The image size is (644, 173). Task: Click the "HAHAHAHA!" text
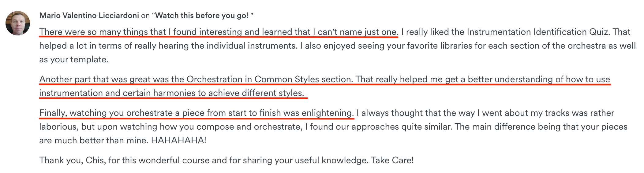(x=179, y=141)
